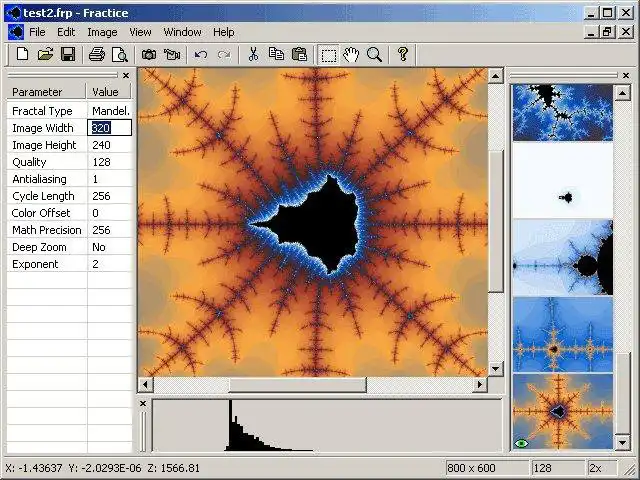The width and height of the screenshot is (640, 480).
Task: Minimize the inner document window
Action: 591,32
